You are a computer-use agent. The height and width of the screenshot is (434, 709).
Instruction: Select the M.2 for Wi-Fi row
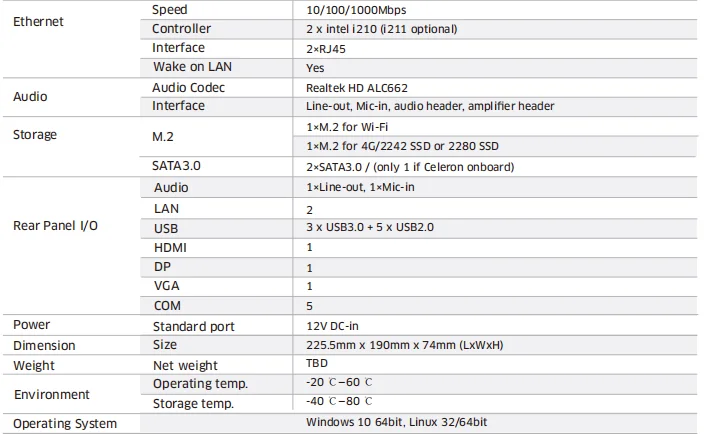click(x=347, y=127)
